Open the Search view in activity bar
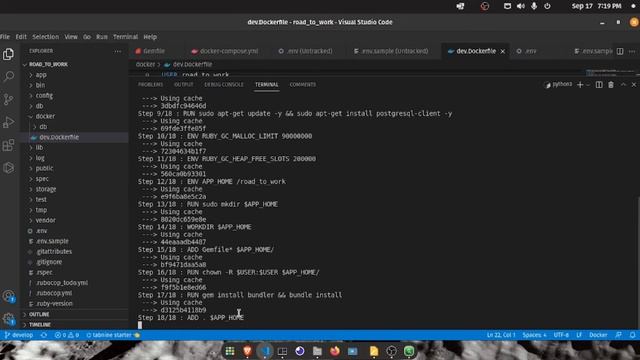Image resolution: width=640 pixels, height=360 pixels. [9, 76]
